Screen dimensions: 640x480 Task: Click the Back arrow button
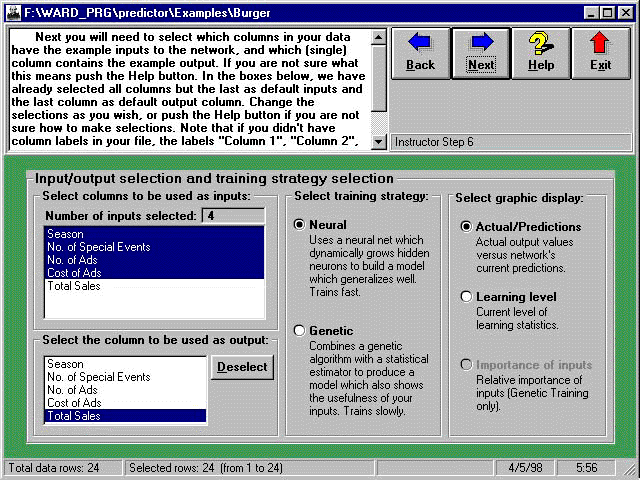point(420,53)
